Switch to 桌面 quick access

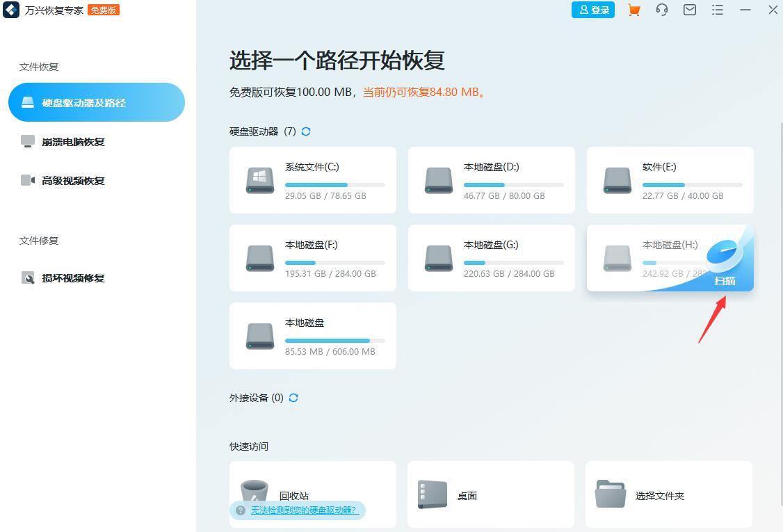tap(490, 494)
